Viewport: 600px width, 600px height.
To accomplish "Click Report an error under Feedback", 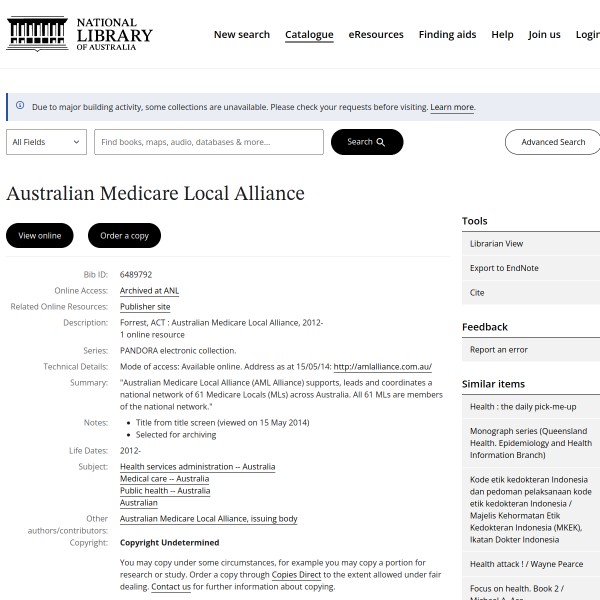I will [x=498, y=350].
